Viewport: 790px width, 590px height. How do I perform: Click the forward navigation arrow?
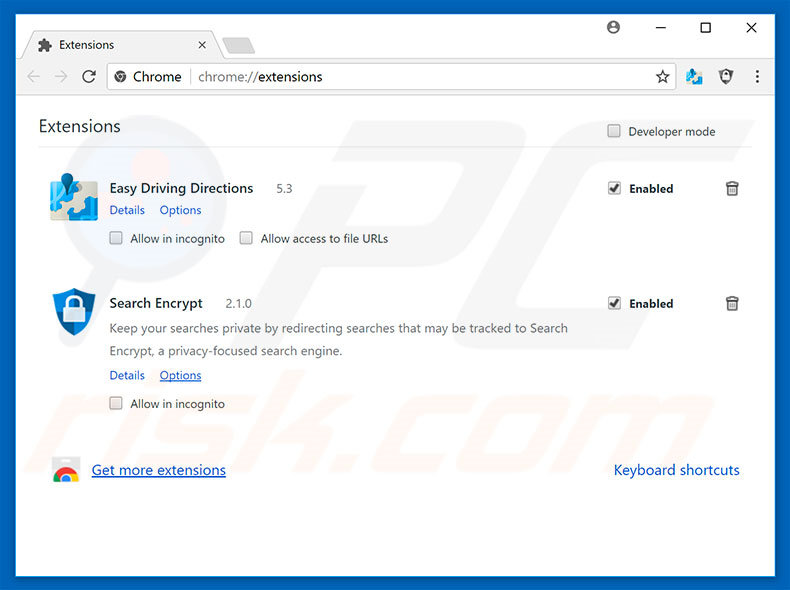tap(61, 77)
